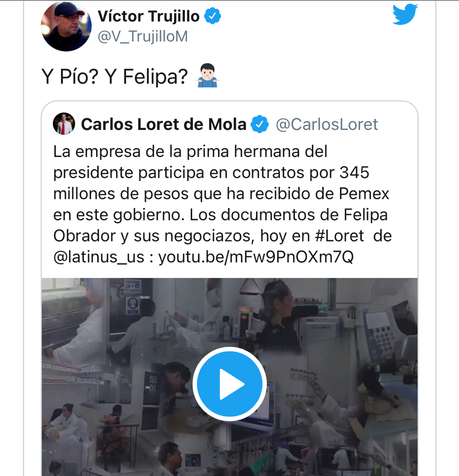Click the 'Y Pío? Y Felipa?' tweet text
This screenshot has width=459, height=476.
coord(115,77)
